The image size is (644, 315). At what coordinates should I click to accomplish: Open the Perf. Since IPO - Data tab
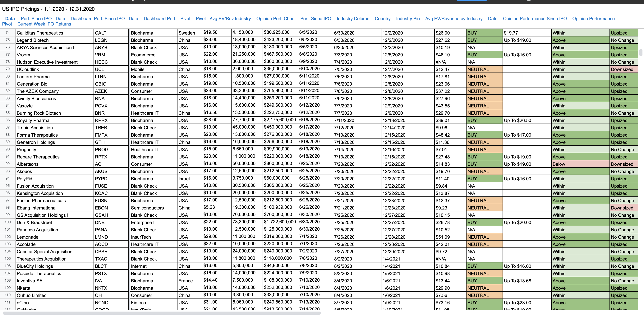43,19
